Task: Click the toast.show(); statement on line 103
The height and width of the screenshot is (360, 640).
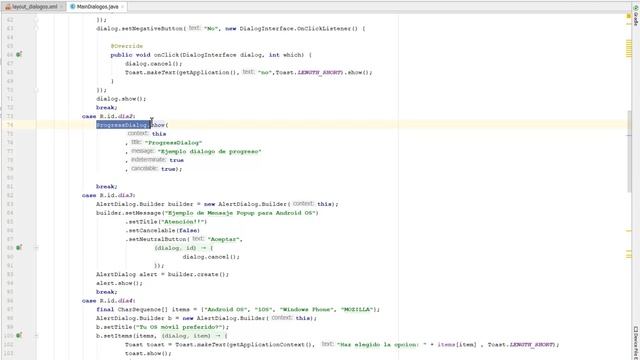Action: pyautogui.click(x=148, y=353)
